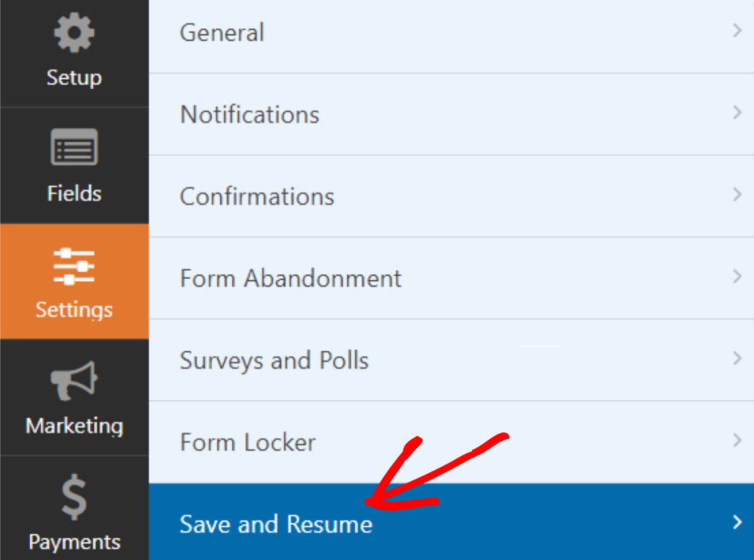Expand the General row chevron
This screenshot has width=754, height=560.
click(x=737, y=31)
